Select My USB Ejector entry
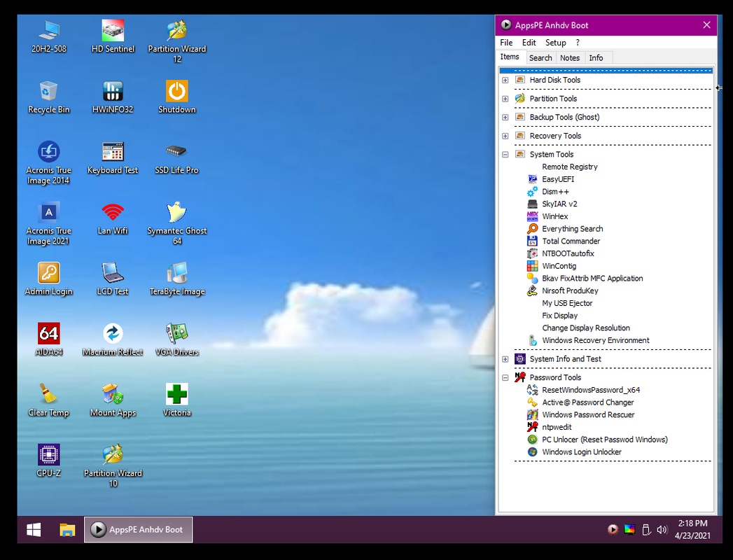Screen dimensions: 733x560 [567, 303]
